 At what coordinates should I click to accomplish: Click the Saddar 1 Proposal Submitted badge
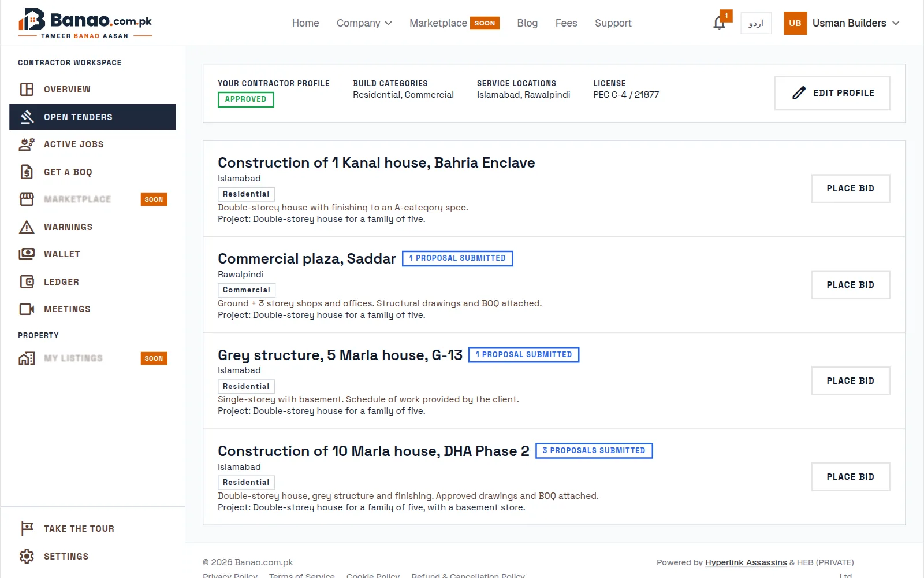457,258
